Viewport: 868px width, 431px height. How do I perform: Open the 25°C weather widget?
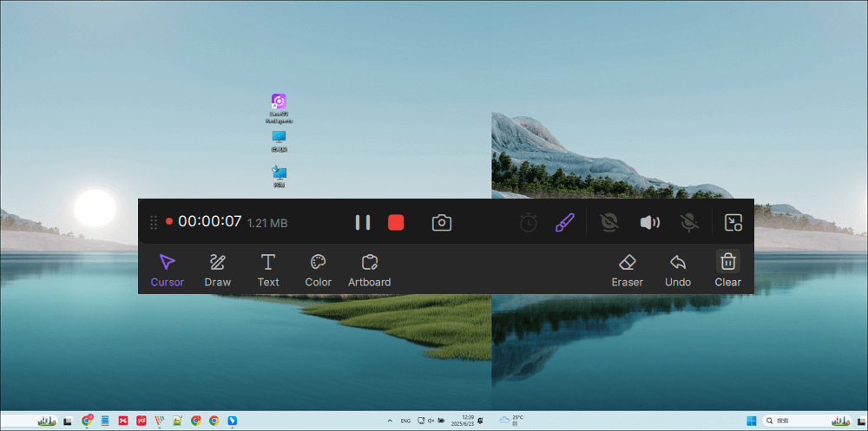(511, 421)
